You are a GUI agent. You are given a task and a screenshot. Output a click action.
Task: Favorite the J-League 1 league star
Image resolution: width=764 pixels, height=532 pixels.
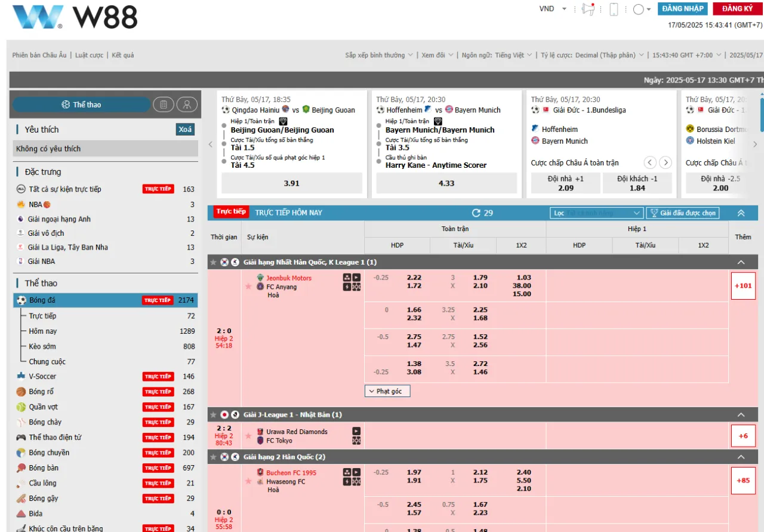coord(213,414)
